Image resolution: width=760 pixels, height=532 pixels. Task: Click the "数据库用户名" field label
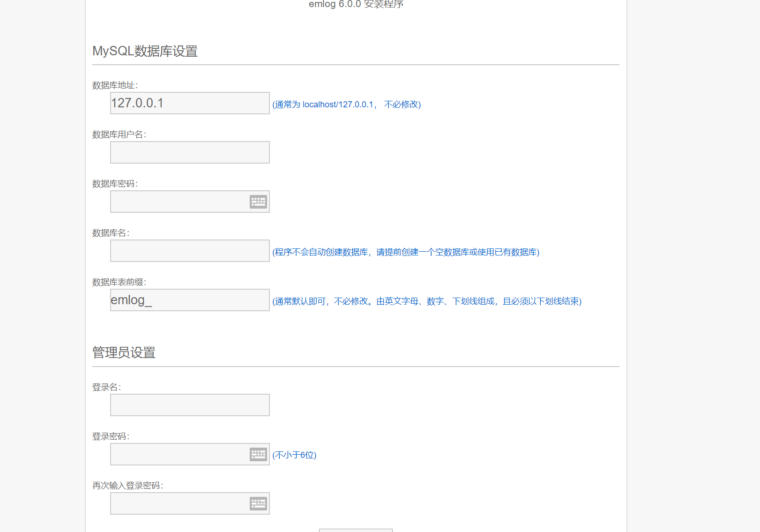[119, 135]
